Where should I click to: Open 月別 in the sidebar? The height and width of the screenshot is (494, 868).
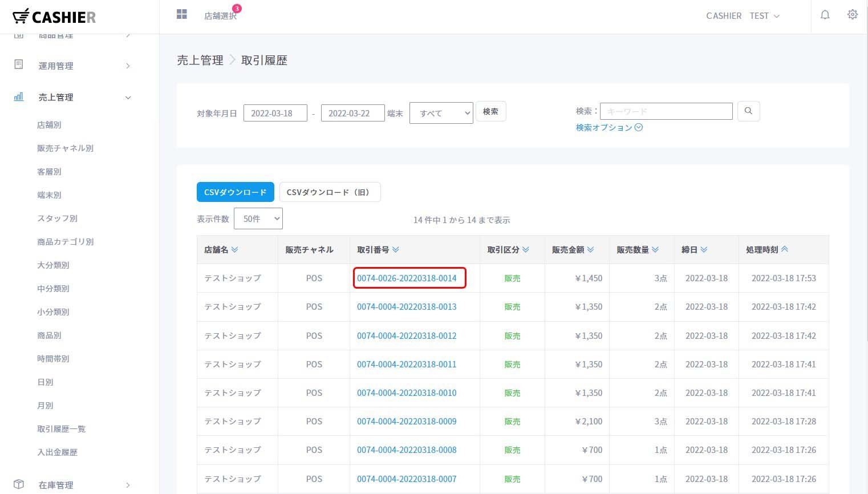click(45, 405)
